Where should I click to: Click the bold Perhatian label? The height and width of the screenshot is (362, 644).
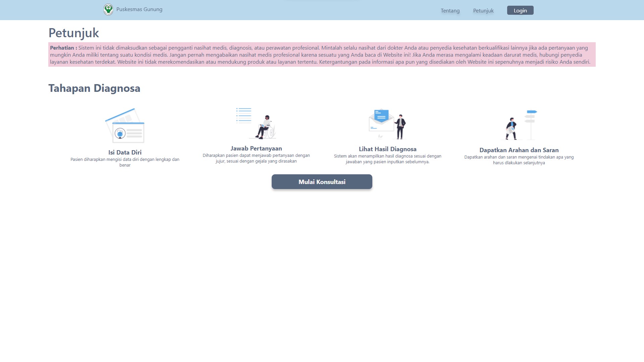pos(63,48)
